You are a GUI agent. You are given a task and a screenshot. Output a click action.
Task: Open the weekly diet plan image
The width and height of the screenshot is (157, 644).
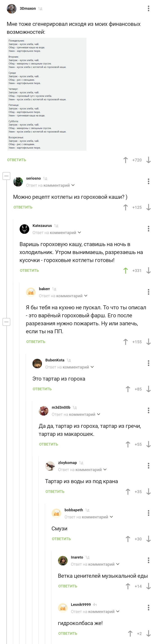point(47,94)
